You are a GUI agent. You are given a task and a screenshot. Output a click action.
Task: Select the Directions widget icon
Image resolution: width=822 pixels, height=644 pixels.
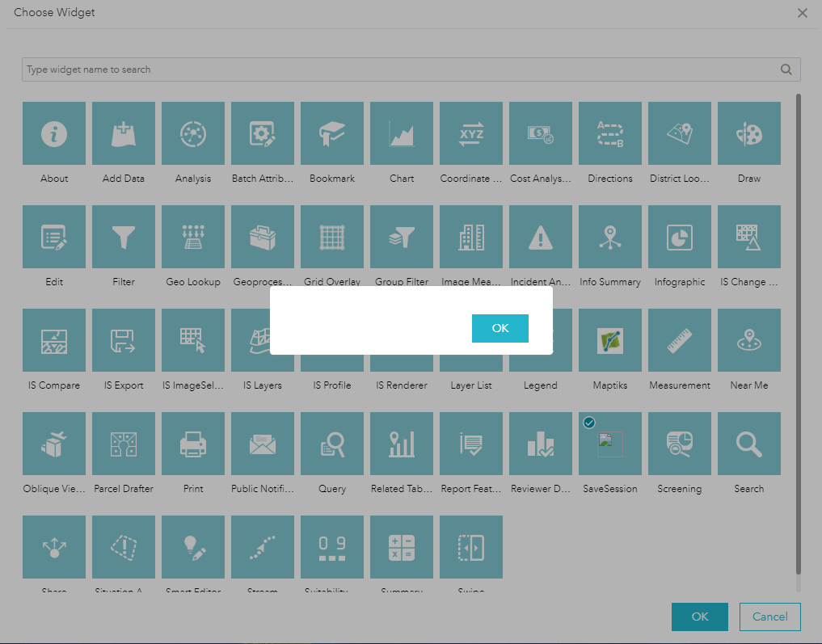coord(609,133)
